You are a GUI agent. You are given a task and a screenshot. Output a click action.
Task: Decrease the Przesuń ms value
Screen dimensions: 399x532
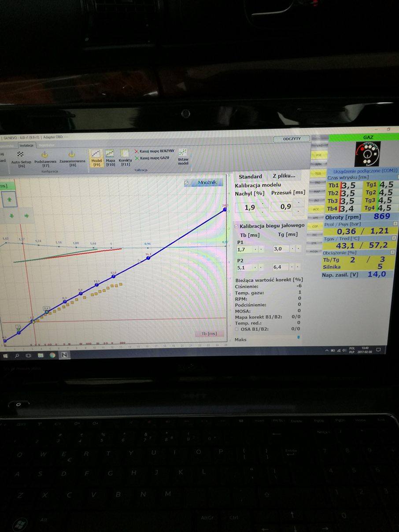point(299,211)
